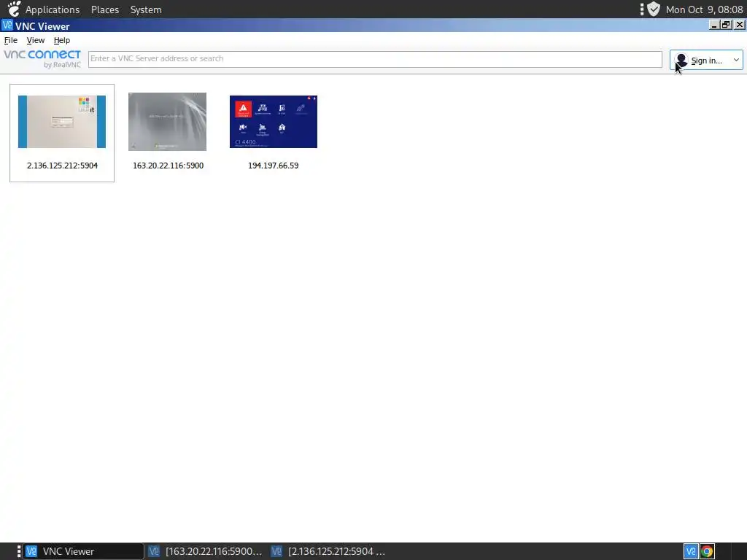Image resolution: width=747 pixels, height=560 pixels.
Task: Expand the Sign in dropdown arrow
Action: point(736,60)
